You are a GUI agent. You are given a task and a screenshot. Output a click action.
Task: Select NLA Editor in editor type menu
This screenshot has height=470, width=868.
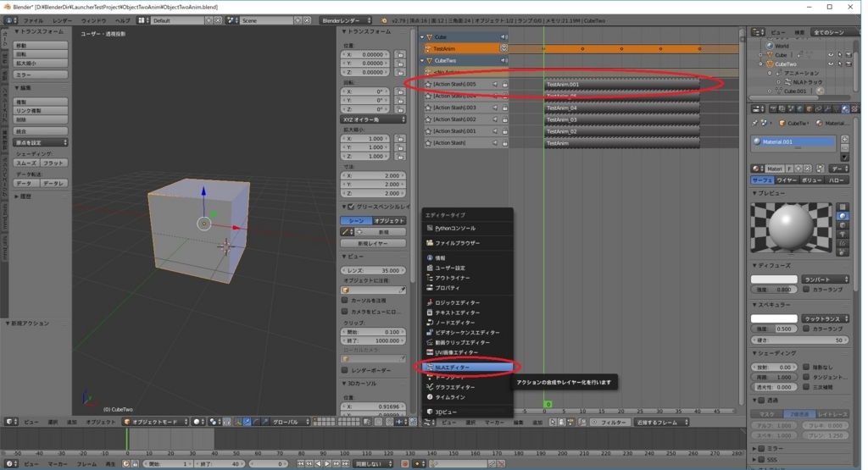pos(468,368)
